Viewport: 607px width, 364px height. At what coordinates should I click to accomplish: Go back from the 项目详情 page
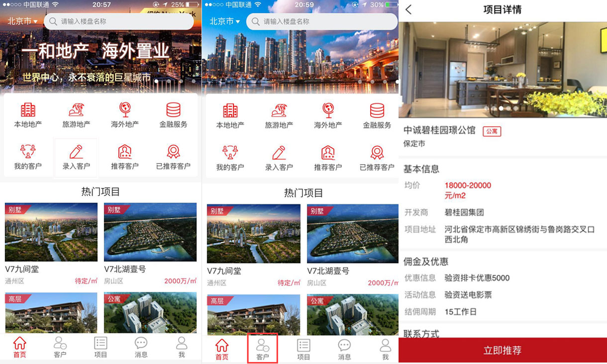click(x=408, y=10)
